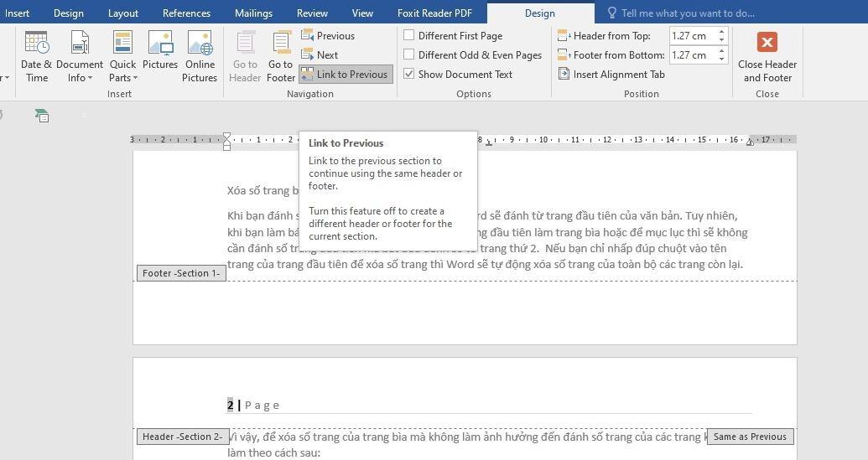The image size is (868, 460).
Task: Decrease Footer from Bottom value
Action: click(721, 59)
